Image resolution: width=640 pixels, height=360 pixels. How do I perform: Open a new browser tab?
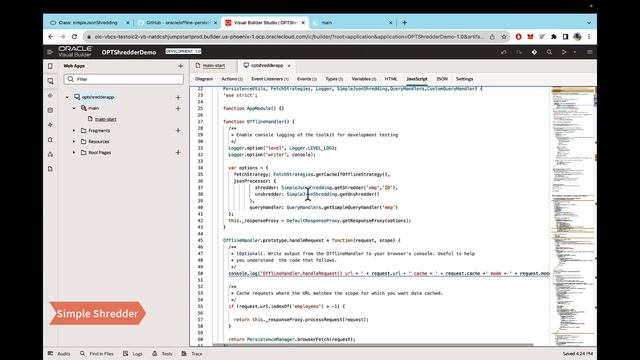(404, 23)
